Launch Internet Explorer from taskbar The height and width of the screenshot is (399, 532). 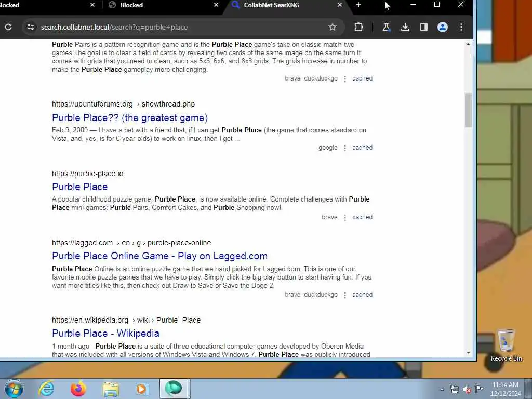click(46, 389)
